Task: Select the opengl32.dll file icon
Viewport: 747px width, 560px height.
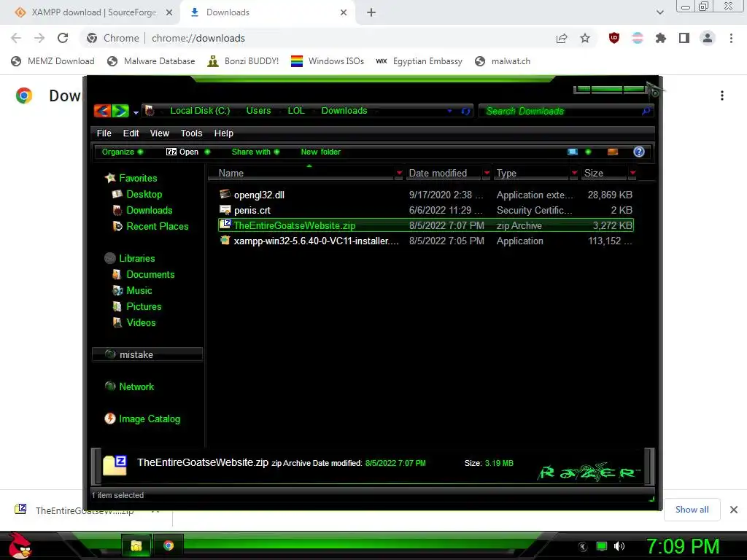Action: click(x=225, y=194)
